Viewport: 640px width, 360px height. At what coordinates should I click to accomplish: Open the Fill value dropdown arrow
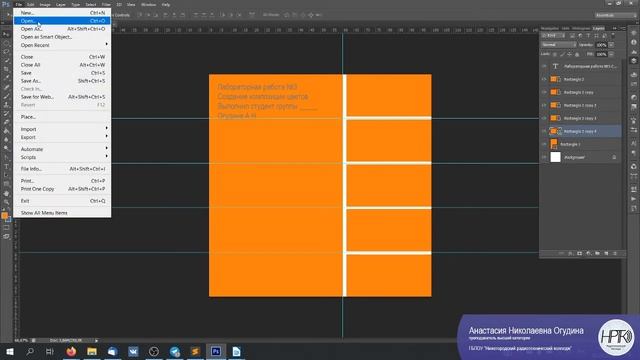[611, 54]
